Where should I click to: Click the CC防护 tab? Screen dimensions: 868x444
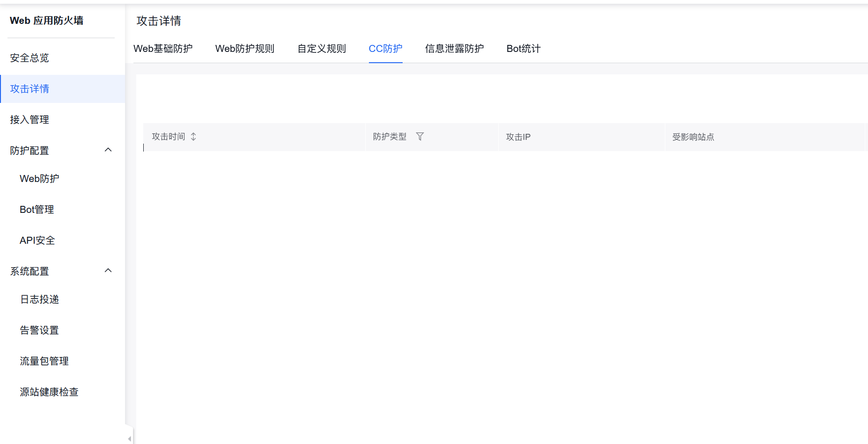click(x=385, y=49)
